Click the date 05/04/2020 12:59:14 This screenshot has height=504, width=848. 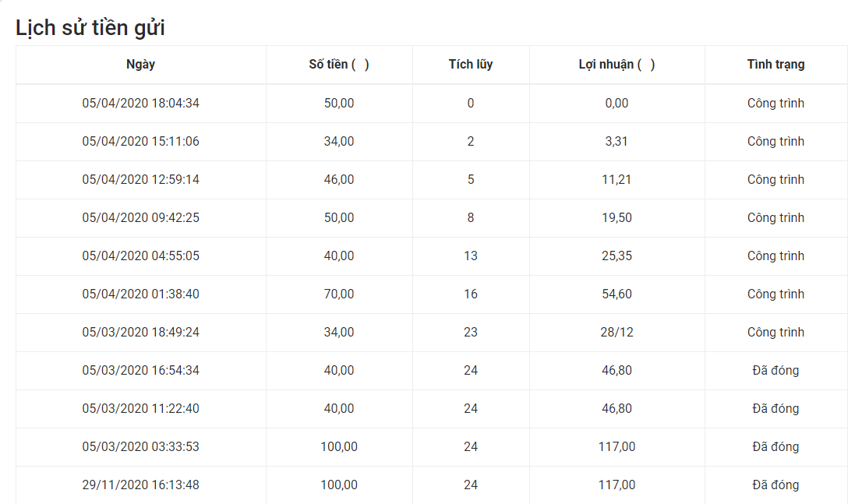coord(140,179)
